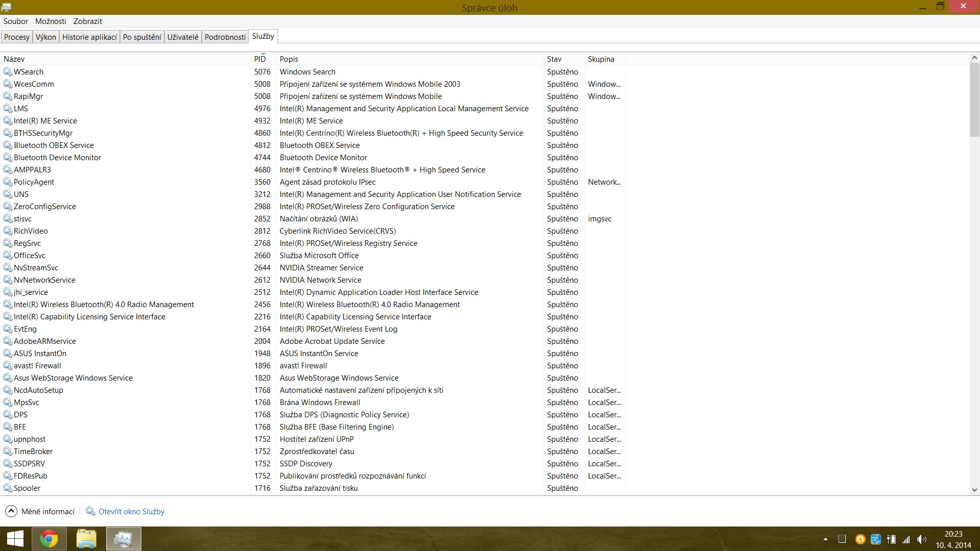Click the service icon beside MpsSvc

(8, 402)
